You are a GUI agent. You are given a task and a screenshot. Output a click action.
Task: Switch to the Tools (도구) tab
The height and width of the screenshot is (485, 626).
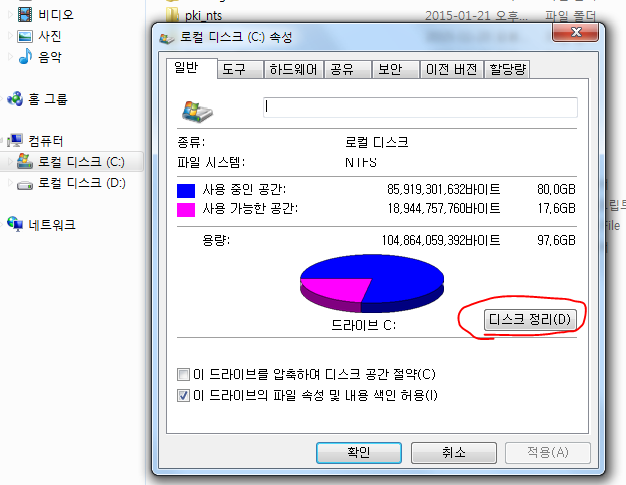(x=240, y=69)
